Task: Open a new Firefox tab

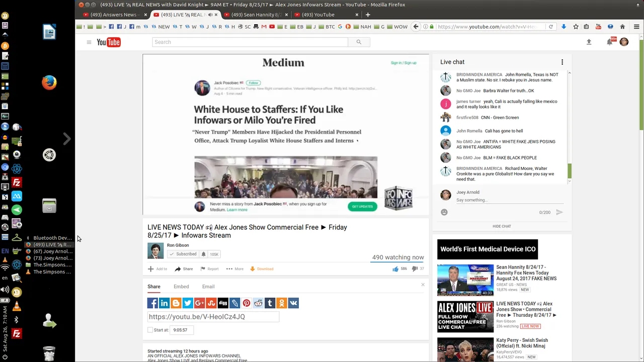Action: click(368, 15)
